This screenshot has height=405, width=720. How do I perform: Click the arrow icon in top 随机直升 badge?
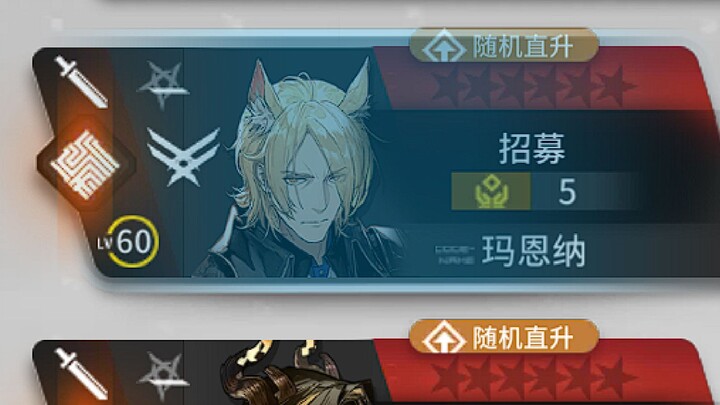click(x=444, y=46)
